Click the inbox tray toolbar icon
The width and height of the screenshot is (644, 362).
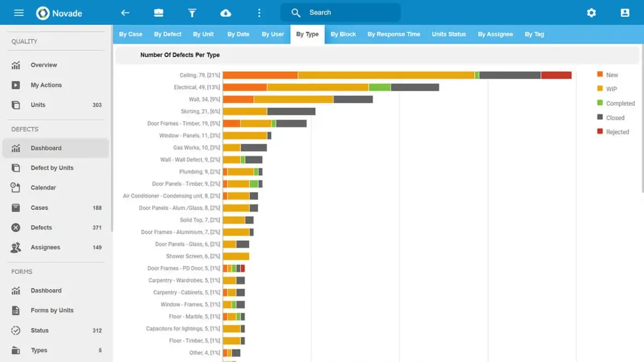click(x=158, y=13)
